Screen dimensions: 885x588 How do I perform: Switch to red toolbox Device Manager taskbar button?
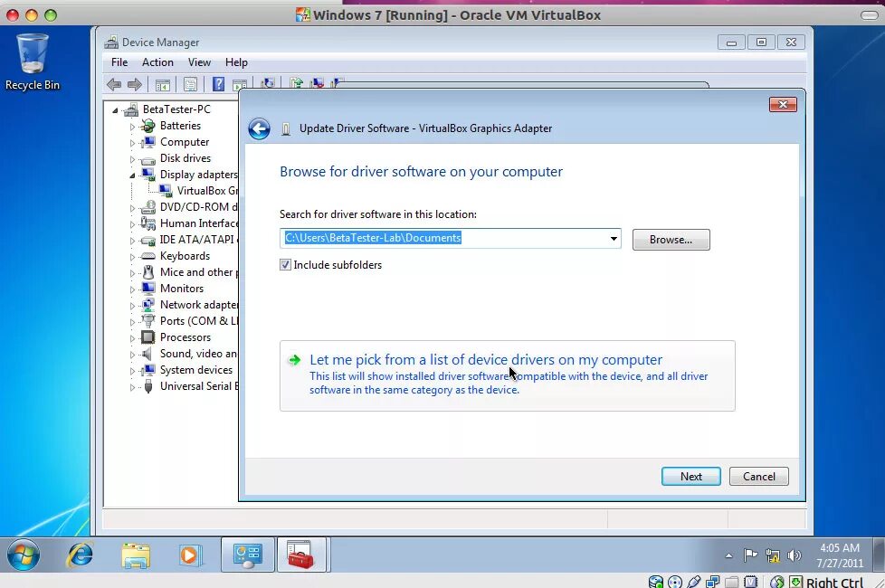click(300, 555)
